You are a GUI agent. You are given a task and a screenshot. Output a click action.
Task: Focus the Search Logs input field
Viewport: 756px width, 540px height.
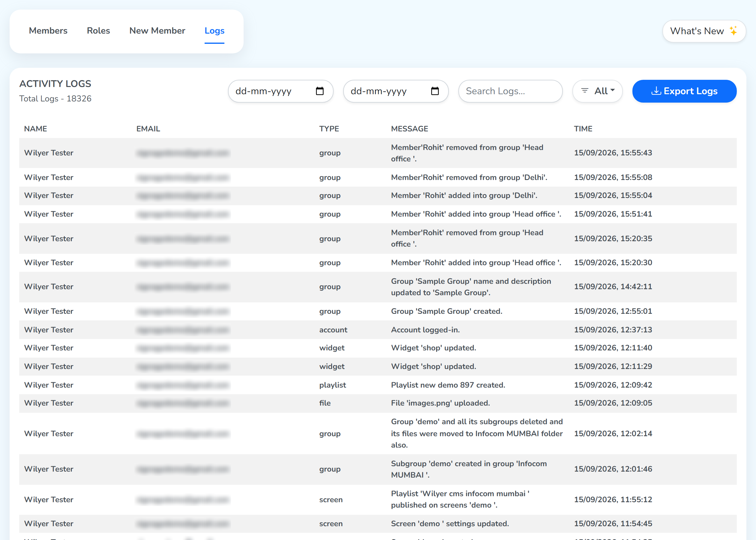click(x=510, y=91)
